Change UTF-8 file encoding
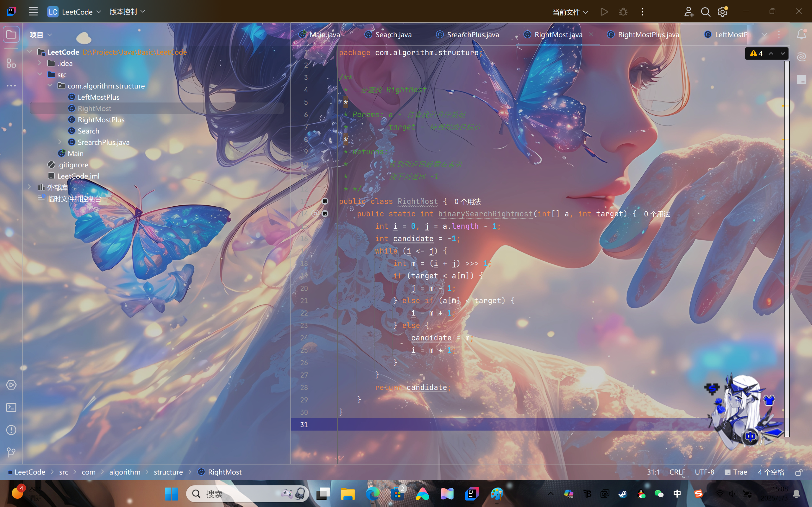The height and width of the screenshot is (507, 812). pos(704,472)
